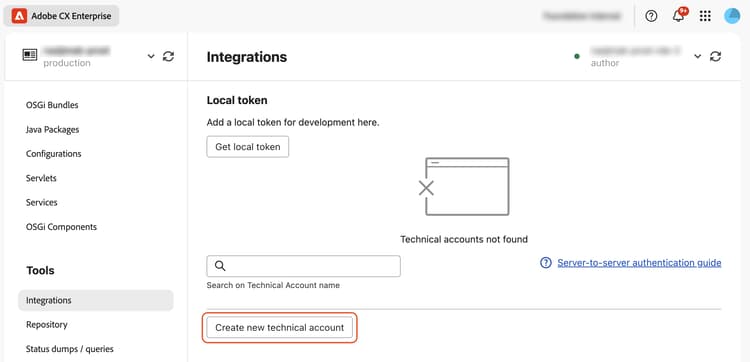The height and width of the screenshot is (362, 750).
Task: Open Java Packages in sidebar
Action: (53, 130)
